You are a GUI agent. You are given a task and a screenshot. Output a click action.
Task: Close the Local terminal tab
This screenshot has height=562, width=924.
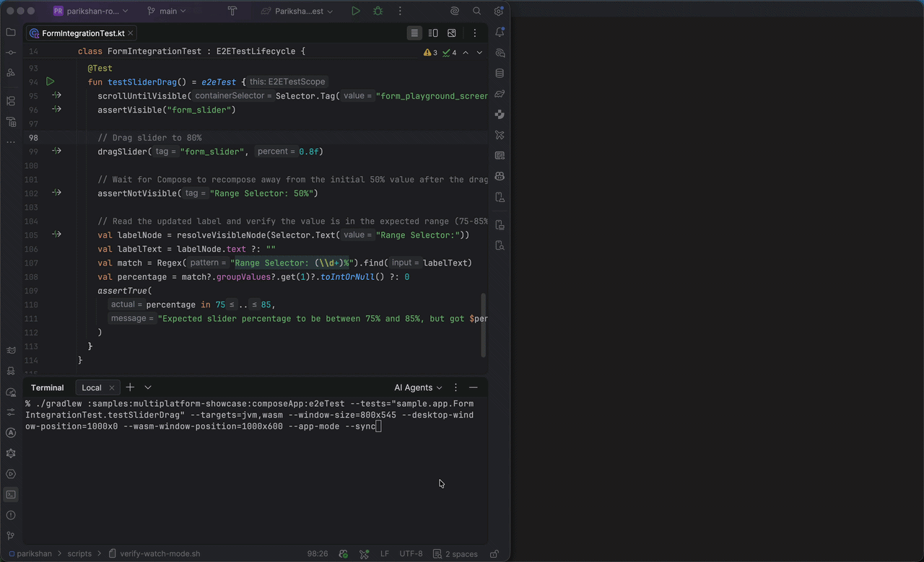pyautogui.click(x=112, y=388)
